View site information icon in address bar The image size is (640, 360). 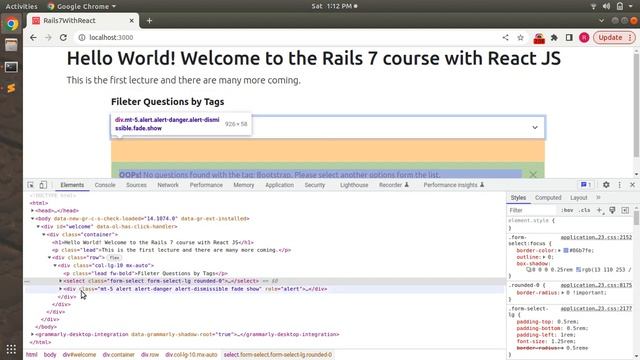[82, 38]
